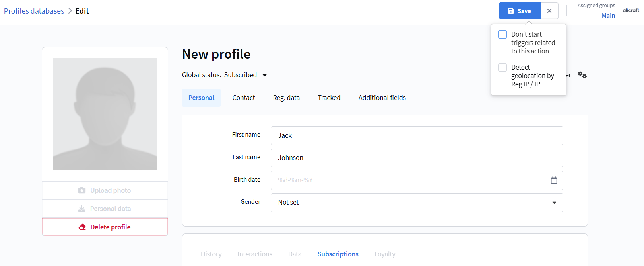644x266 pixels.
Task: Open the Additional fields tab
Action: pos(382,98)
